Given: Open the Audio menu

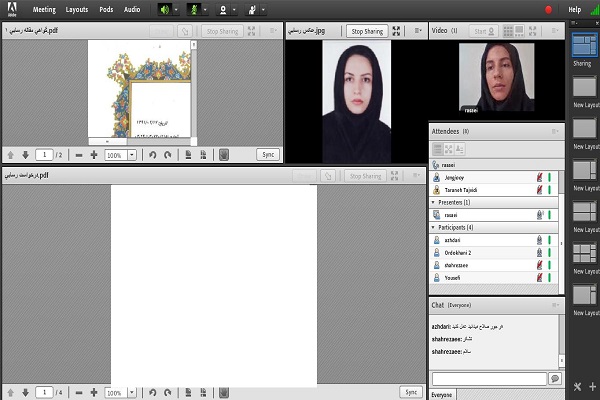Looking at the screenshot, I should click(x=132, y=10).
